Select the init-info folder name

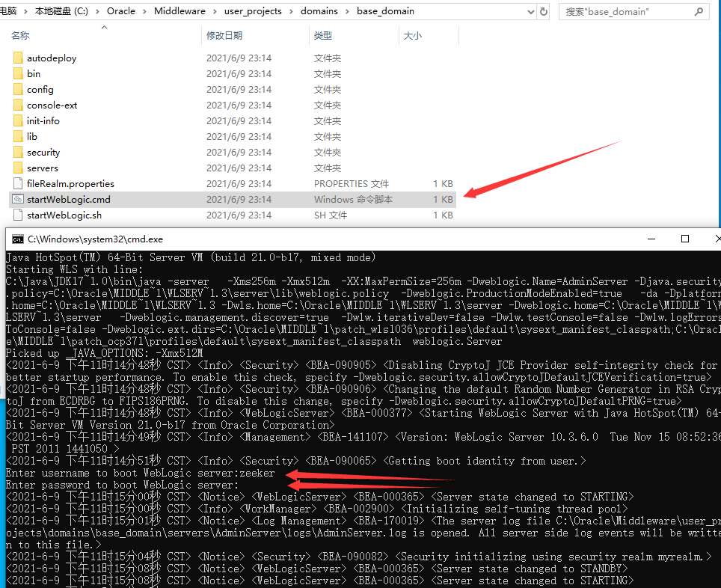pyautogui.click(x=43, y=120)
